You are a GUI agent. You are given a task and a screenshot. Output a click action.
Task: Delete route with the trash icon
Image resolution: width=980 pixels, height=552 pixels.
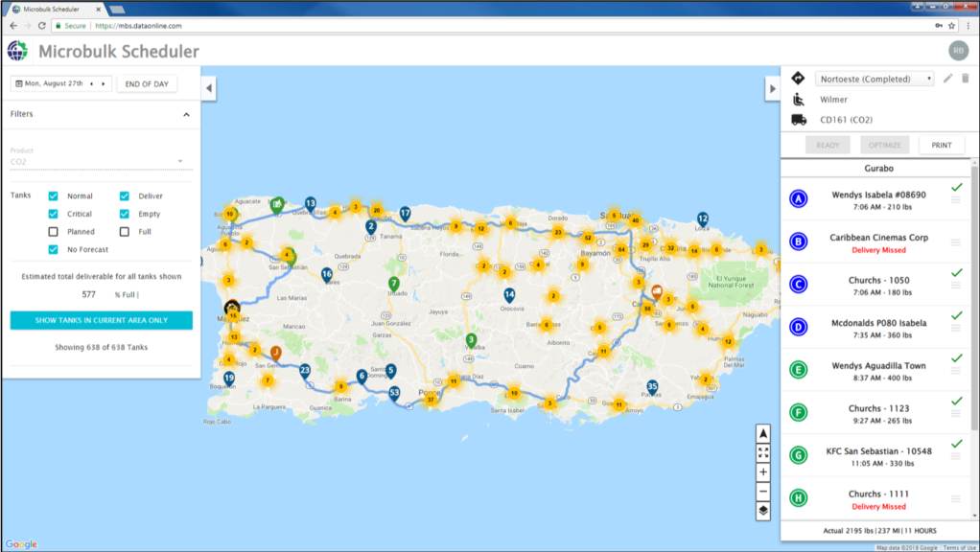click(965, 78)
